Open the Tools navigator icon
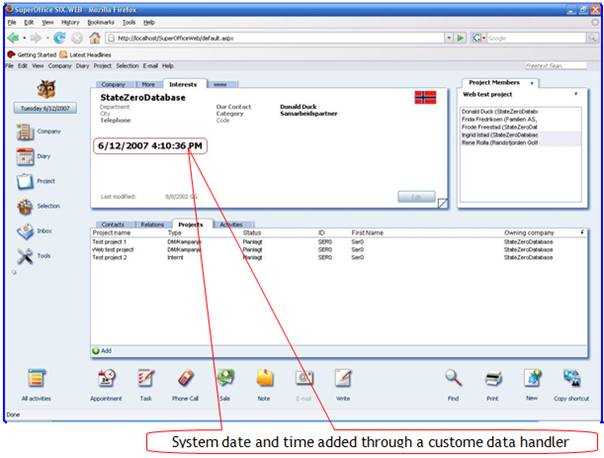The width and height of the screenshot is (604, 458). coord(25,256)
